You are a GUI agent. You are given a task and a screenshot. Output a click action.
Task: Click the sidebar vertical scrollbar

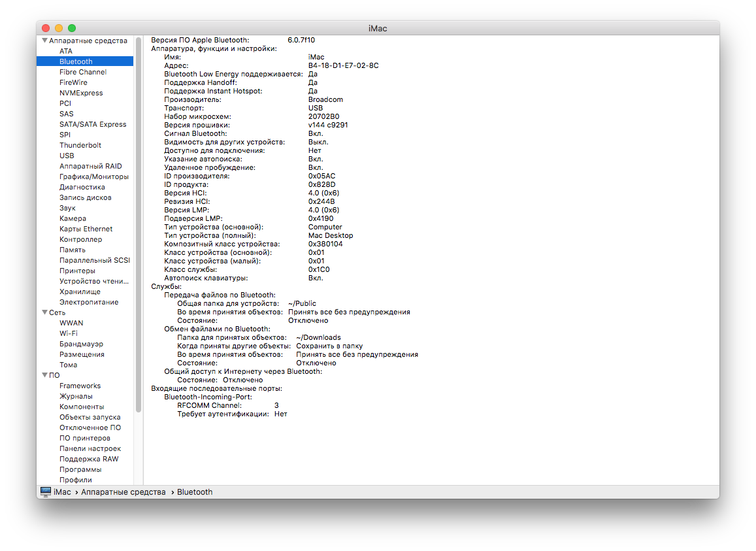coord(139,224)
